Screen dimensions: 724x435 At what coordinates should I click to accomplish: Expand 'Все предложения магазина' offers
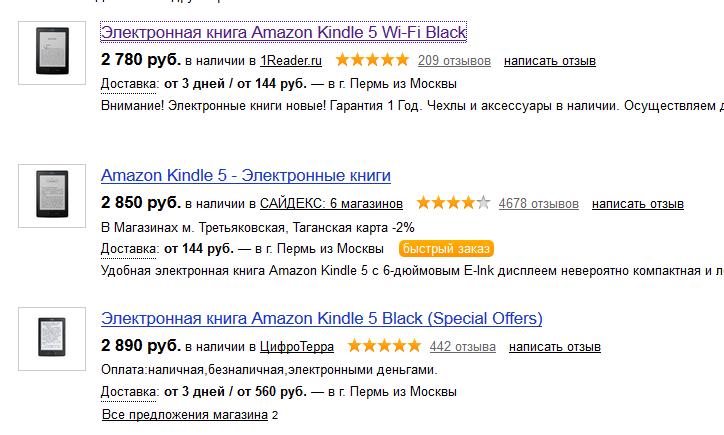185,414
